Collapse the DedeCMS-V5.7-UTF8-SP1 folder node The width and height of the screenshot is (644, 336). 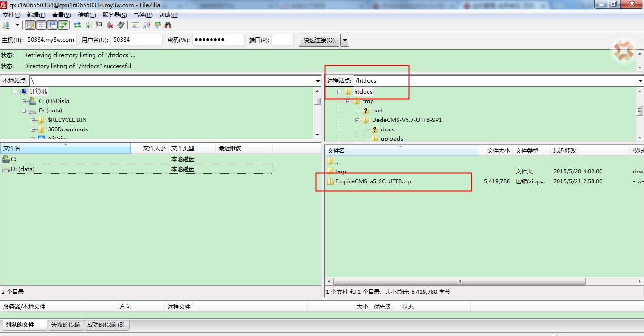click(x=357, y=120)
